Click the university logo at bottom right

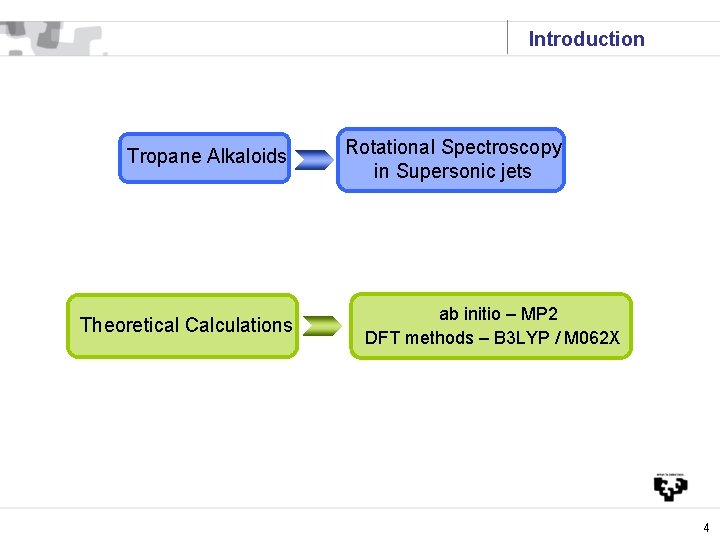(670, 488)
